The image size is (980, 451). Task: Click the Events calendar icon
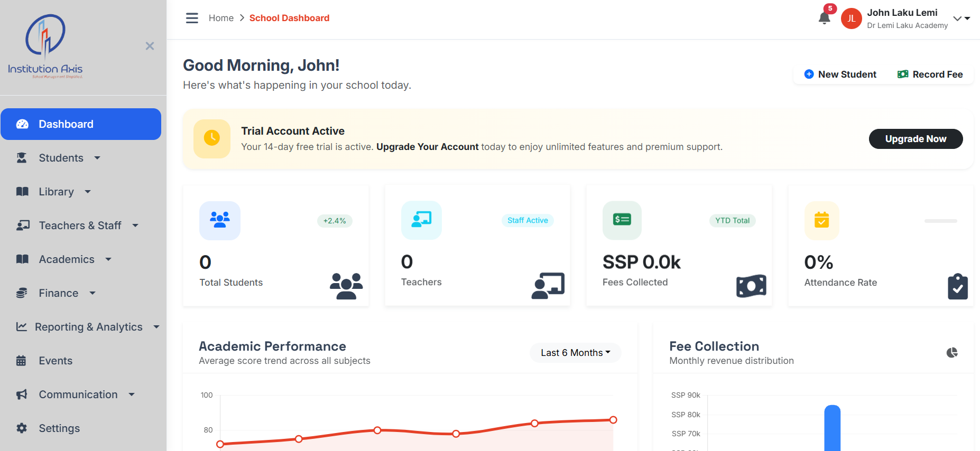point(21,361)
